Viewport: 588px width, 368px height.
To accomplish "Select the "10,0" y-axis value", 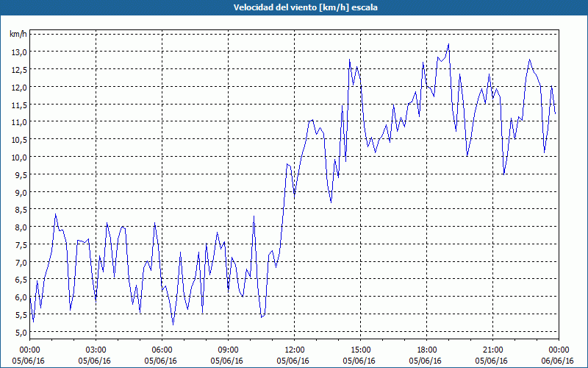I will coord(20,157).
